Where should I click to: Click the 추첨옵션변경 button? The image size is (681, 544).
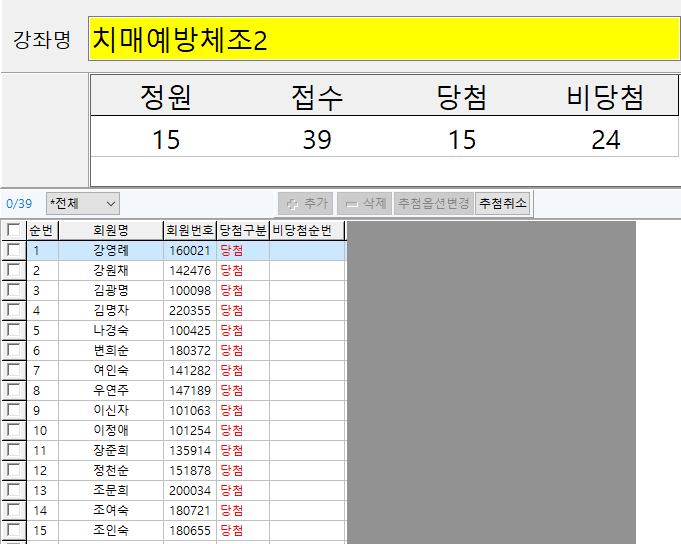[434, 204]
